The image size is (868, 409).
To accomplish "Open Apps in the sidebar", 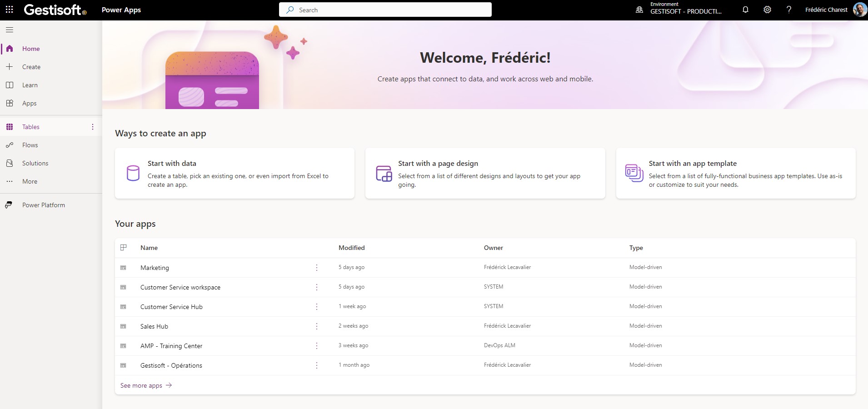I will [51, 103].
